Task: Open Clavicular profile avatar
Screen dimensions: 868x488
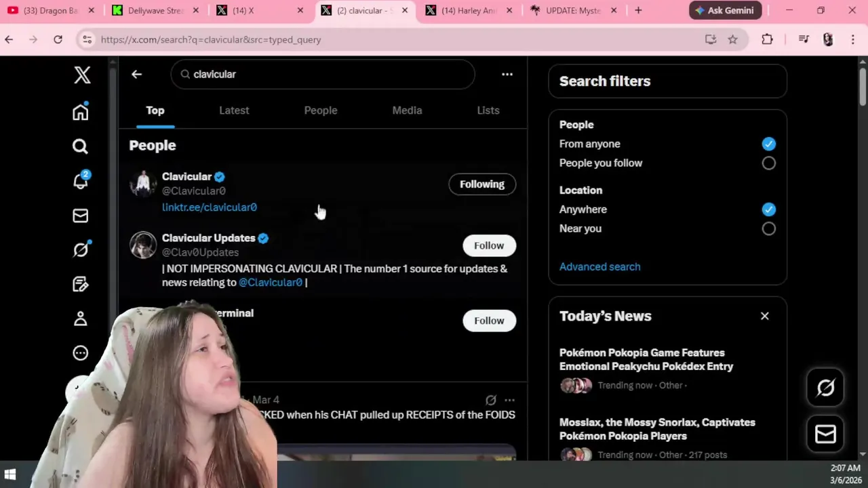Action: pyautogui.click(x=143, y=184)
